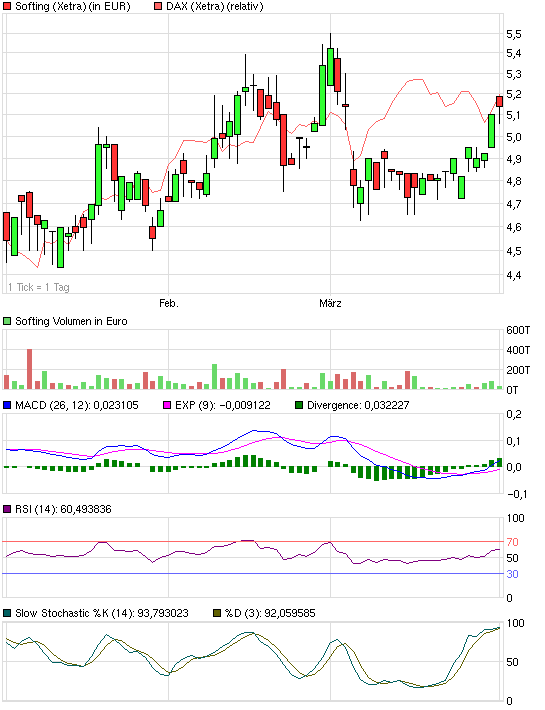Viewport: 545px width, 710px height.
Task: Click the 5,5 price axis label
Action: point(514,34)
